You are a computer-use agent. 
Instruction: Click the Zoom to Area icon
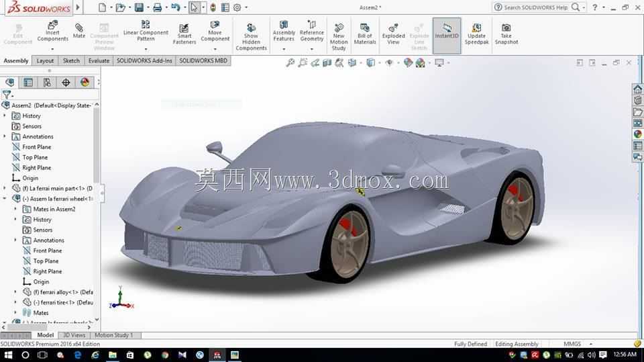click(x=303, y=63)
